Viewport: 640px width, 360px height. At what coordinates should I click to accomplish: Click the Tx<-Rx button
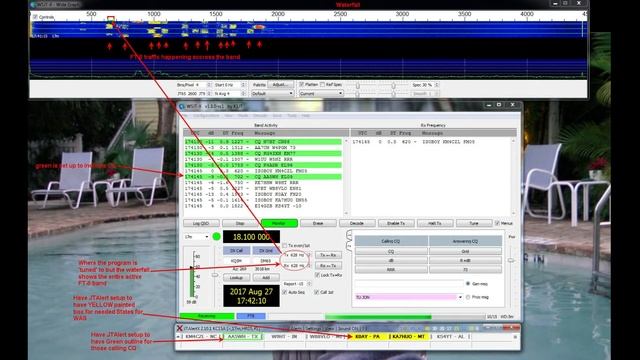[328, 255]
